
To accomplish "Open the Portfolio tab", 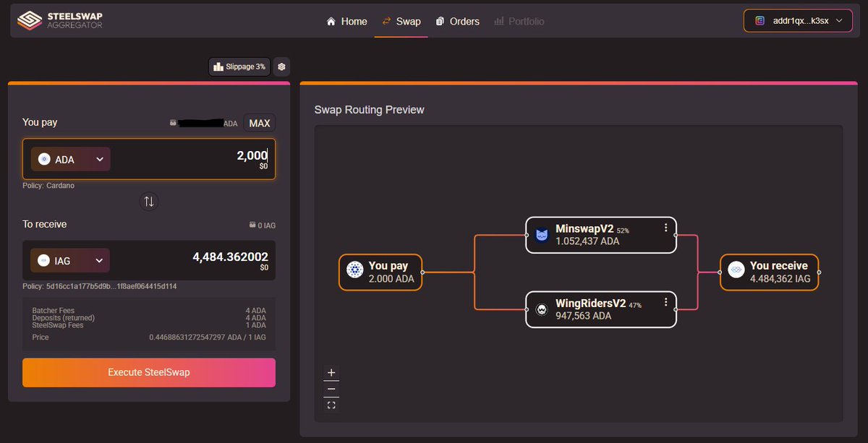I will click(x=519, y=22).
